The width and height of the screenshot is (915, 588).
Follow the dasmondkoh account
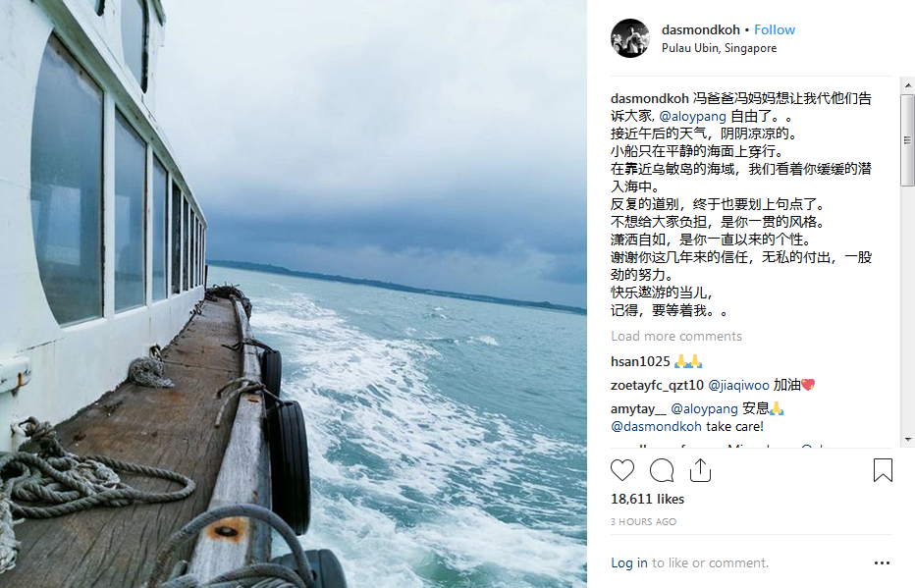tap(775, 29)
